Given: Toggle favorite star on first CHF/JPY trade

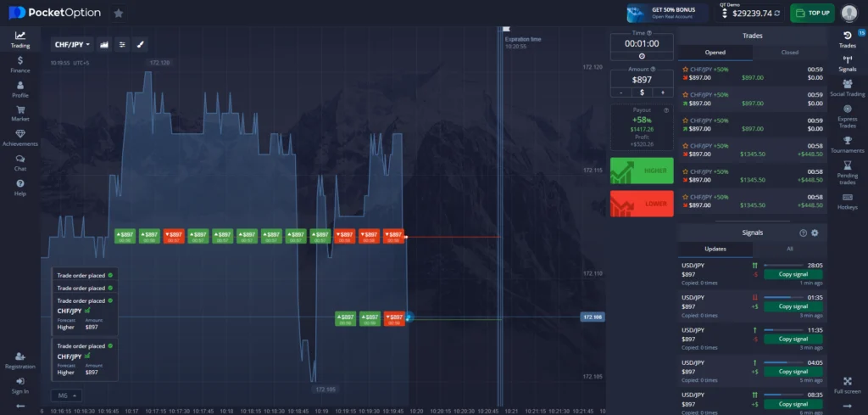Looking at the screenshot, I should coord(685,69).
